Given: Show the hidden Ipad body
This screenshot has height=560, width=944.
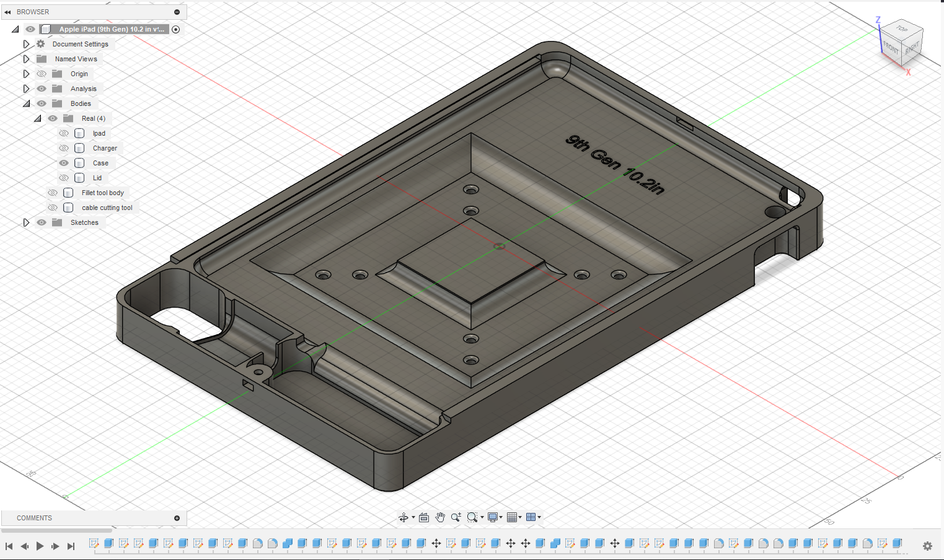Looking at the screenshot, I should coord(64,133).
